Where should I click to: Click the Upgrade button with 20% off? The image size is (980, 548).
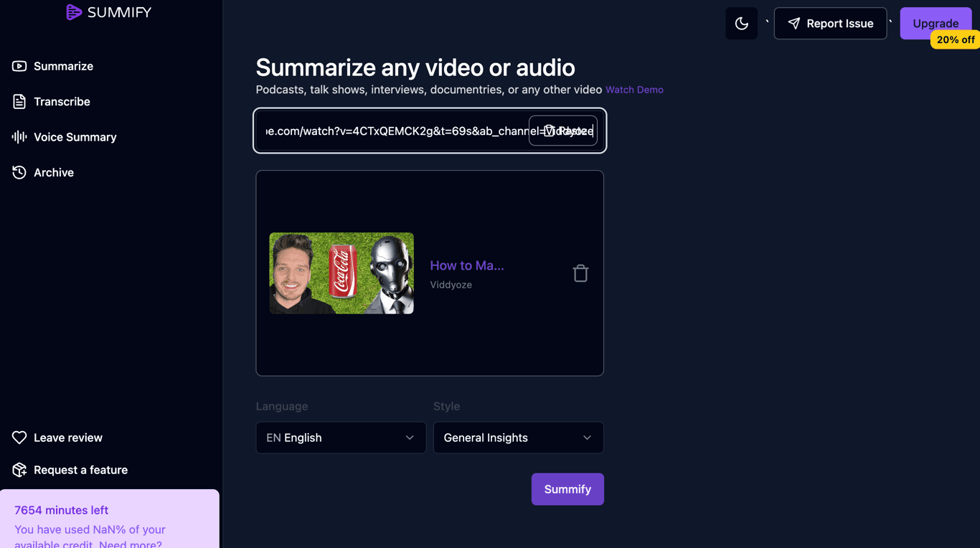tap(936, 23)
